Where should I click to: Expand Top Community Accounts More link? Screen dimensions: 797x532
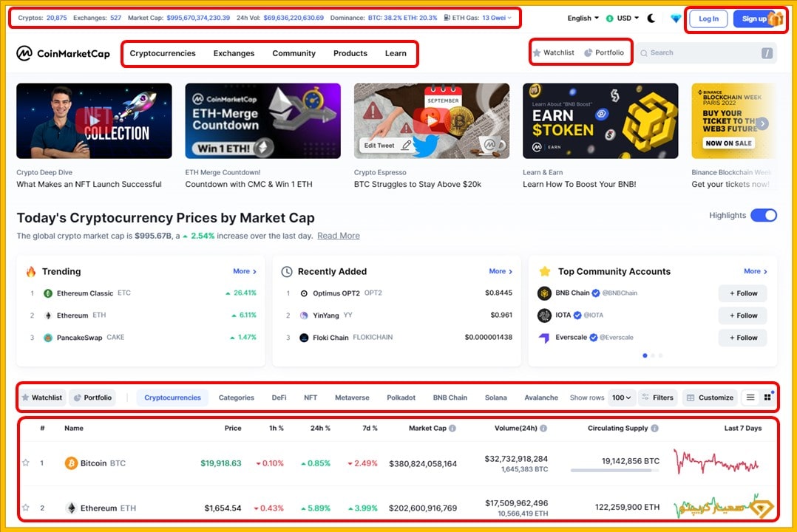(756, 271)
